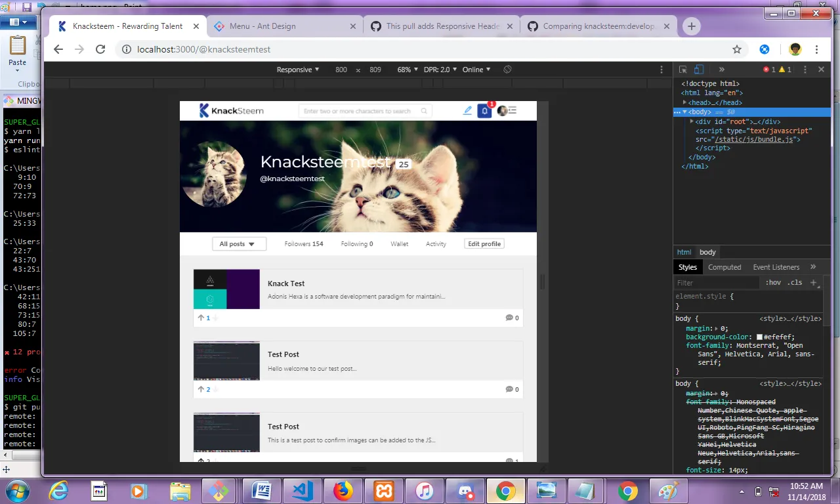
Task: Click the blue extension icon beside bookmark star
Action: 765,49
